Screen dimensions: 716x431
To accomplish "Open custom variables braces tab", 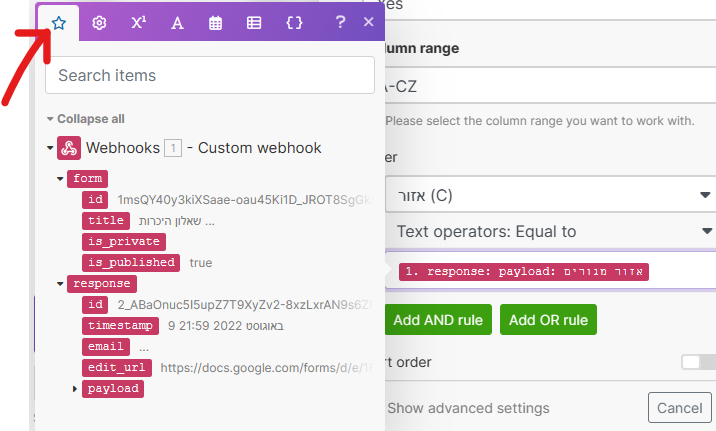I will click(294, 22).
